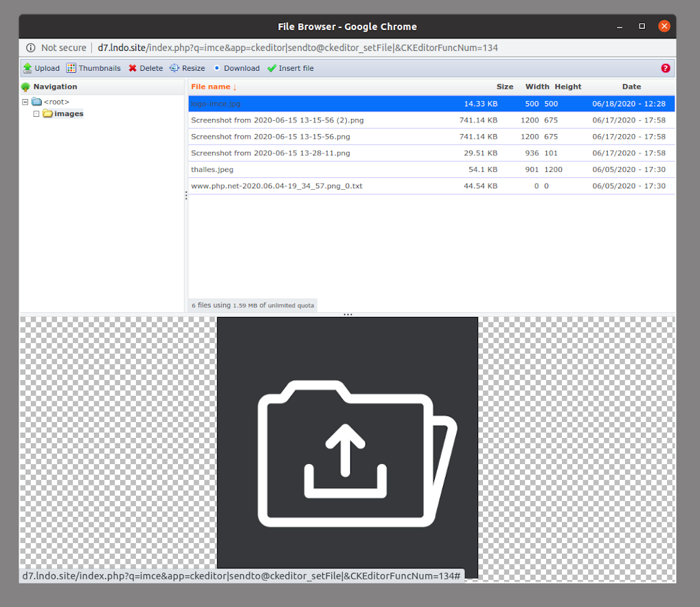Click the Upload toolbar icon
Image resolution: width=700 pixels, height=607 pixels.
27,68
